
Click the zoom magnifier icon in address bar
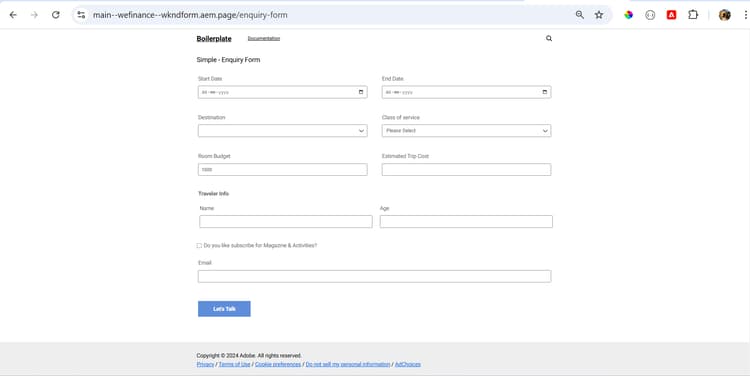(580, 15)
